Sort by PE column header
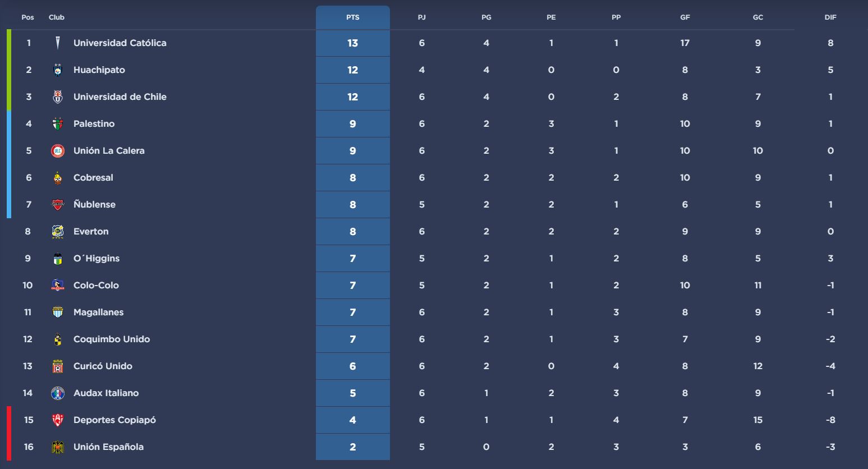 click(552, 17)
